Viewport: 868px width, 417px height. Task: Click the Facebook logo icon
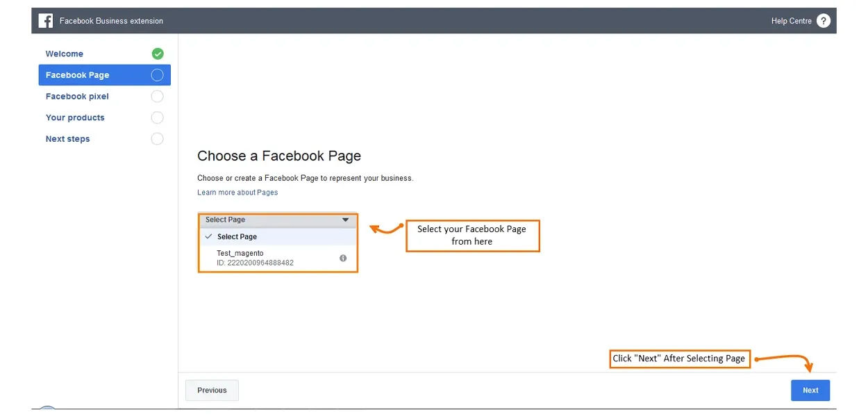(x=46, y=21)
